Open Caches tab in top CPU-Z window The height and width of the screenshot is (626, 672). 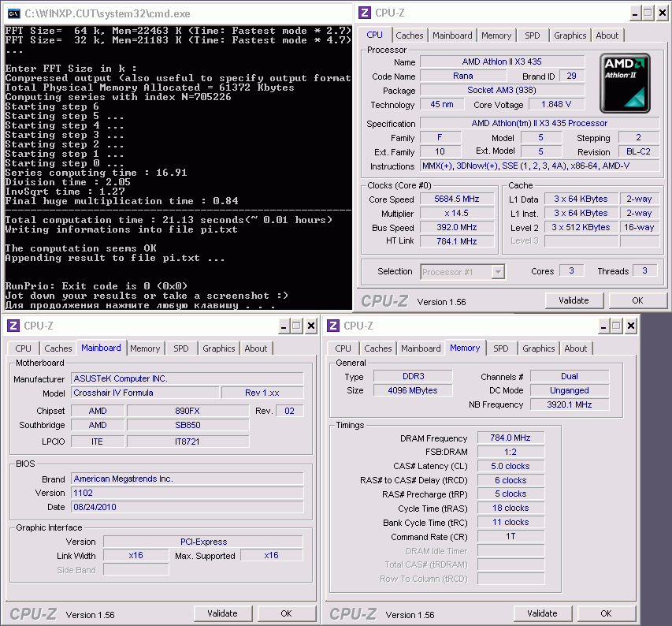tap(410, 35)
